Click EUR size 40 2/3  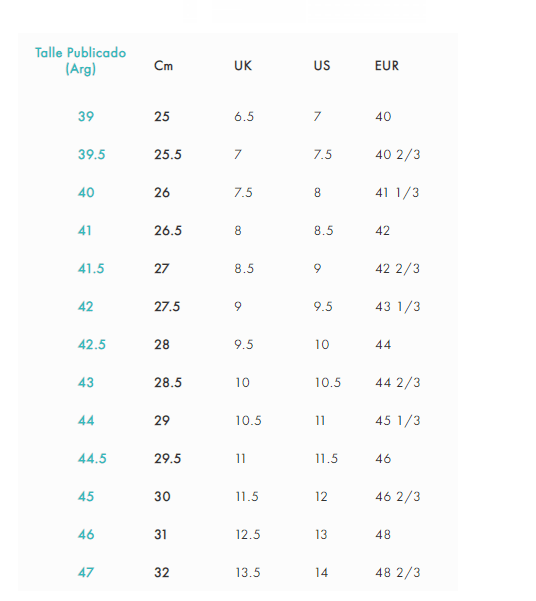point(398,154)
